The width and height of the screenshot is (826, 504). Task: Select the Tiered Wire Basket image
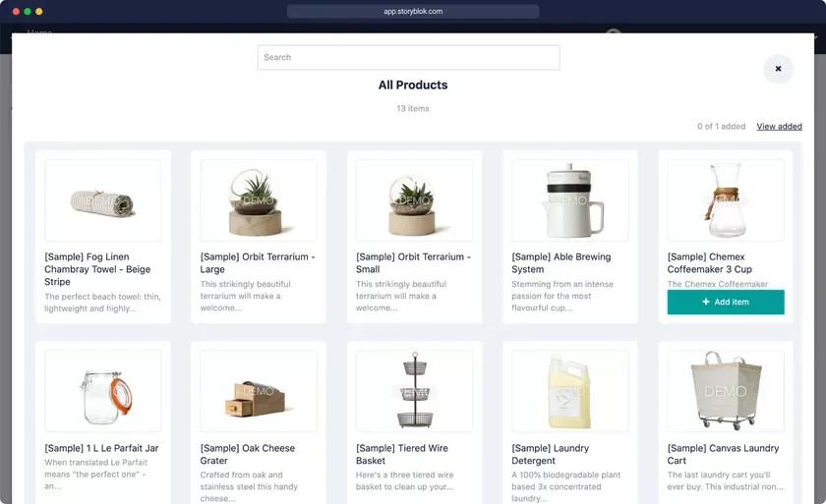coord(414,391)
